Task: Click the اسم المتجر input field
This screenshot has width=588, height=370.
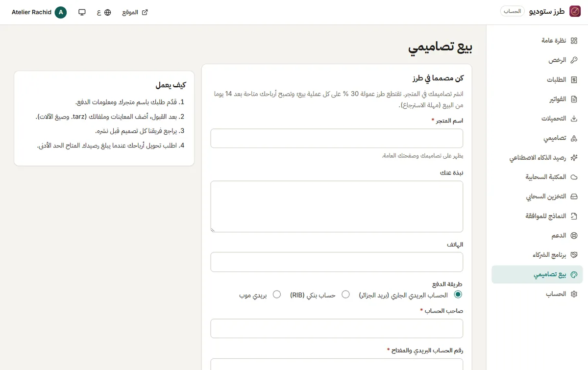Action: click(x=337, y=138)
